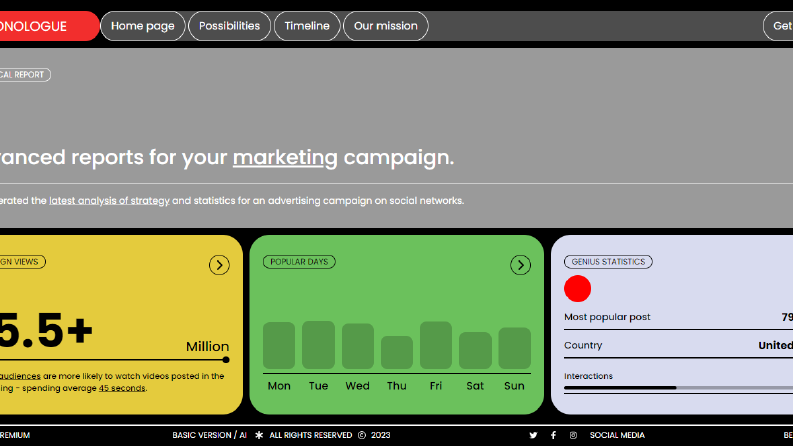
Task: Click the Genius Statistics tag
Action: pyautogui.click(x=608, y=262)
